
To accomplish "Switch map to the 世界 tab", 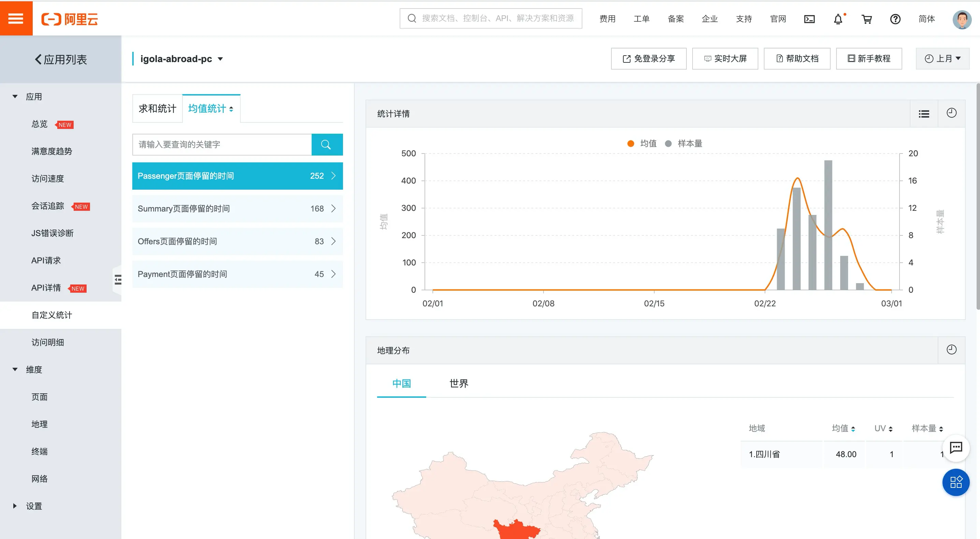I will pyautogui.click(x=458, y=383).
